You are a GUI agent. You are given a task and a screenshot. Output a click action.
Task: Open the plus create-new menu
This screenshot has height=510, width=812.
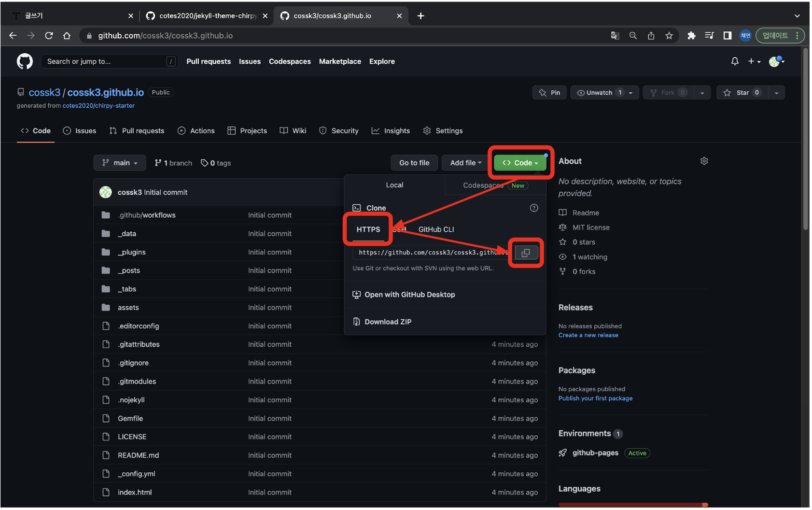click(x=754, y=61)
